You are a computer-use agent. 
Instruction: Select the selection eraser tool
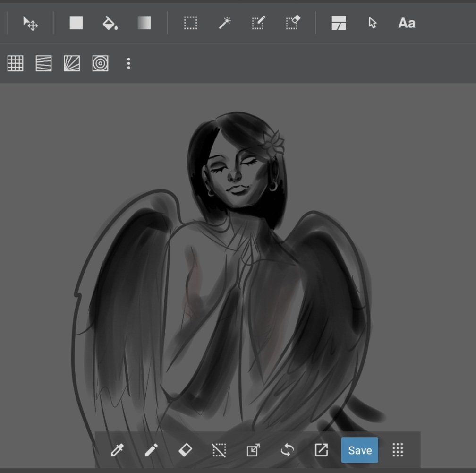coord(293,23)
